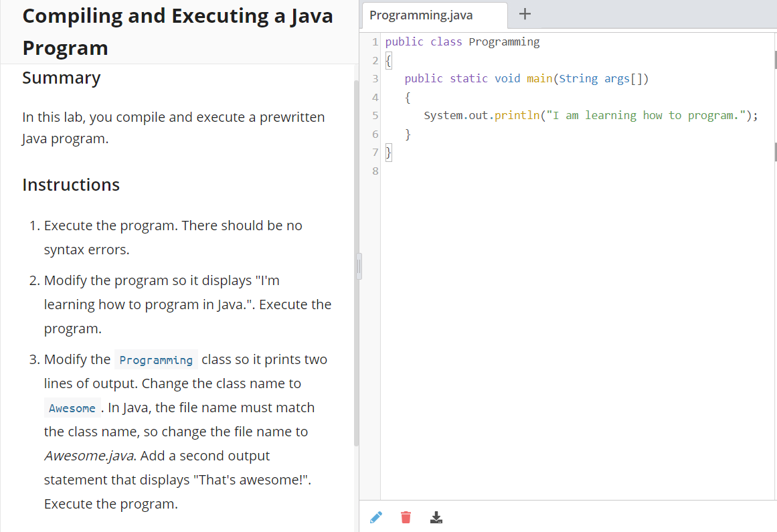
Task: Click the inline code label Awesome in step 3
Action: coord(72,408)
